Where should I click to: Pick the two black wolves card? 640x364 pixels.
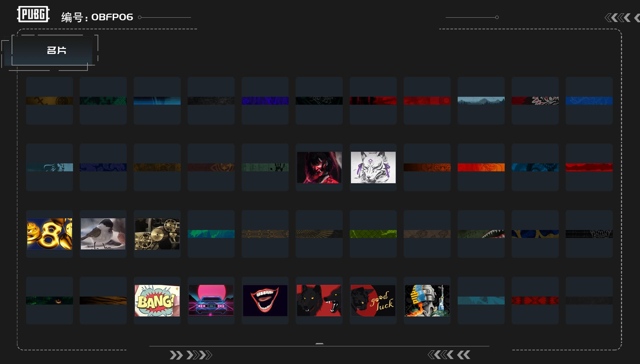click(x=319, y=300)
